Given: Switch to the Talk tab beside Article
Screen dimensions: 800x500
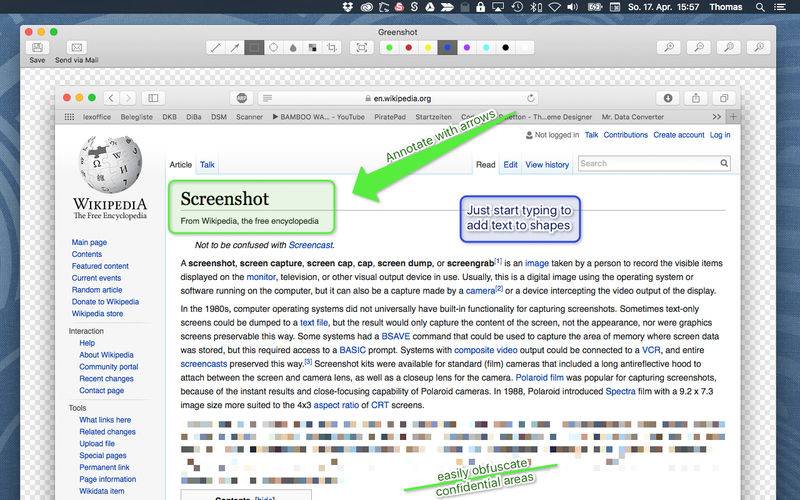Looking at the screenshot, I should [207, 164].
